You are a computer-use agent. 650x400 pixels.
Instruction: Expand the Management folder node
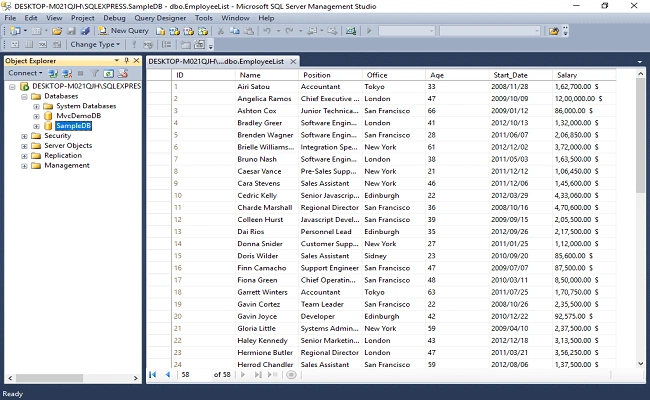24,166
